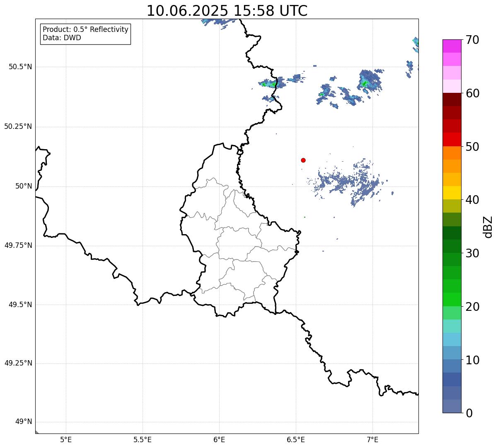Click the longitude label 7°E
498x448 pixels.
tap(372, 439)
